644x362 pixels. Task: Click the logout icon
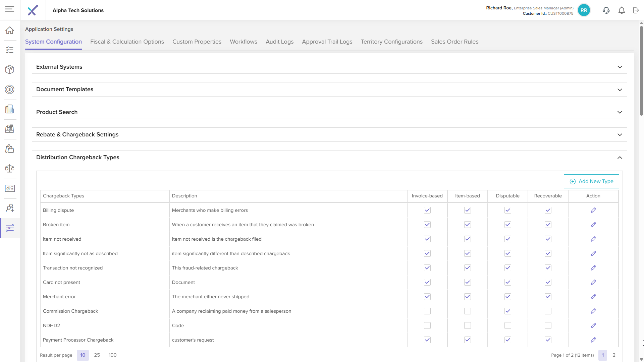pos(636,10)
